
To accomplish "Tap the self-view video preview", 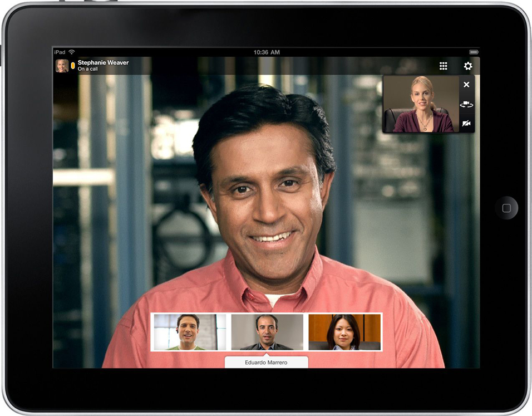I will (421, 104).
